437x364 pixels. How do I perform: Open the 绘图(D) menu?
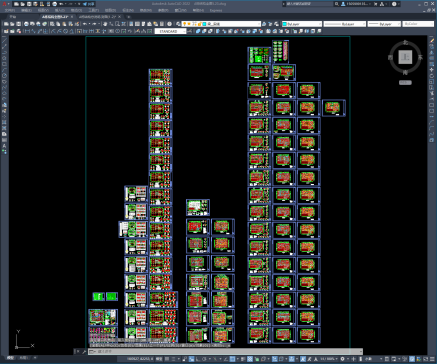point(111,10)
